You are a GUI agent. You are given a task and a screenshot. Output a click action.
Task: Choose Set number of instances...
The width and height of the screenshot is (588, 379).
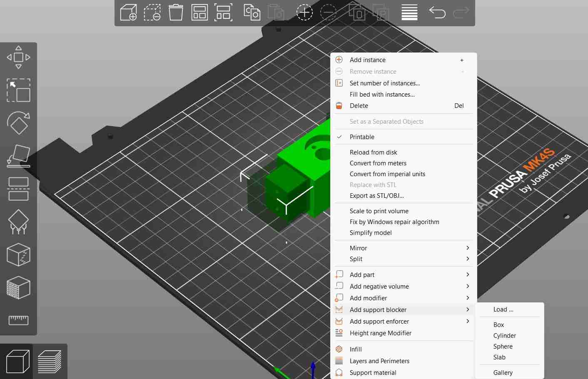click(x=404, y=83)
